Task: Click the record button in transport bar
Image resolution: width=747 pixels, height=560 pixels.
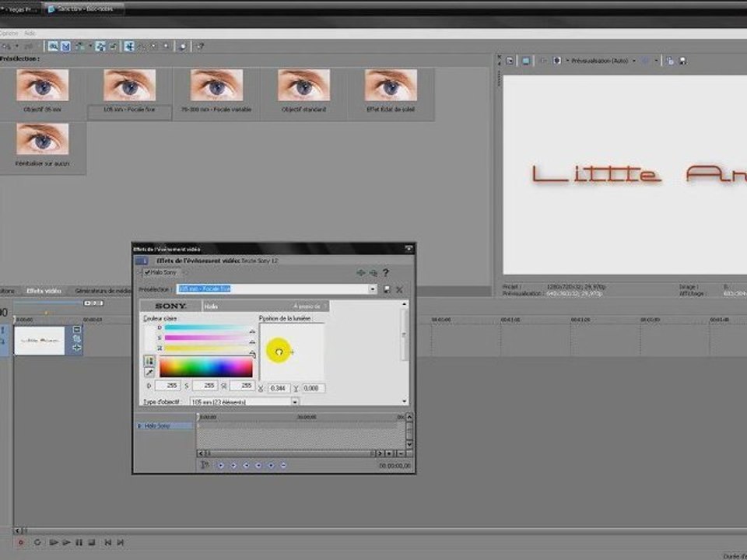Action: (x=20, y=542)
